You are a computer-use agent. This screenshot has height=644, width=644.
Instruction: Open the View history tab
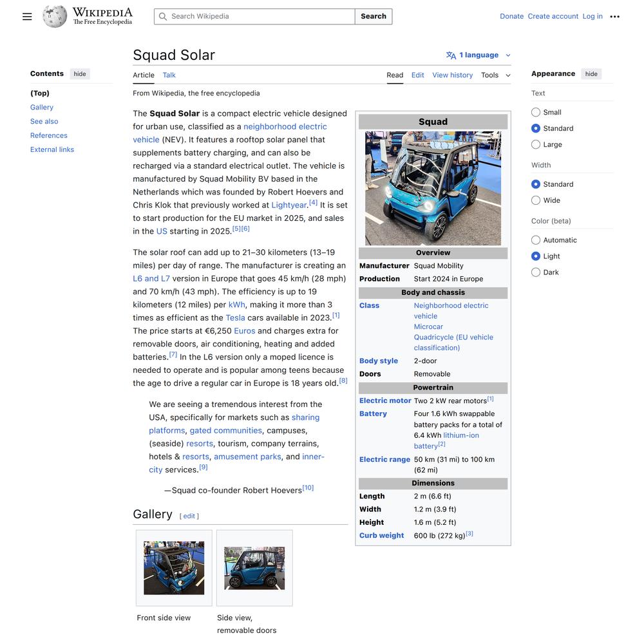452,75
